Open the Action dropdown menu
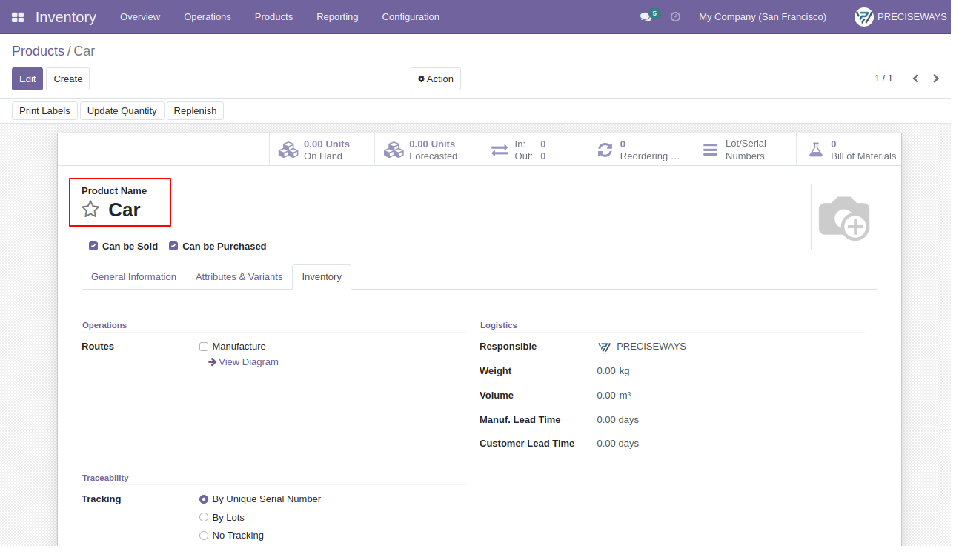This screenshot has width=959, height=560. [436, 79]
